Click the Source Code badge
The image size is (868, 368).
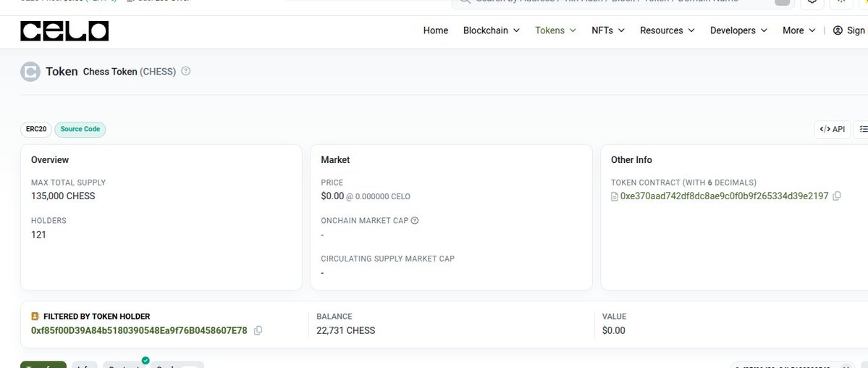point(80,129)
